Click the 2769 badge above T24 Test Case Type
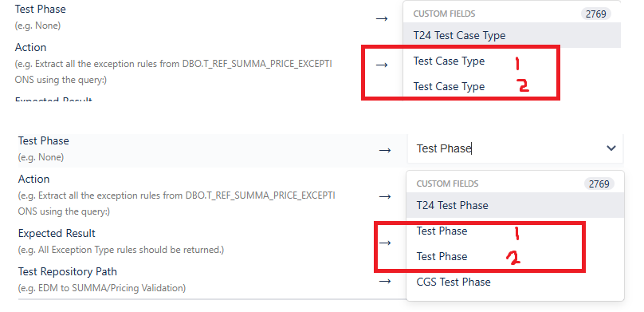 click(x=595, y=14)
